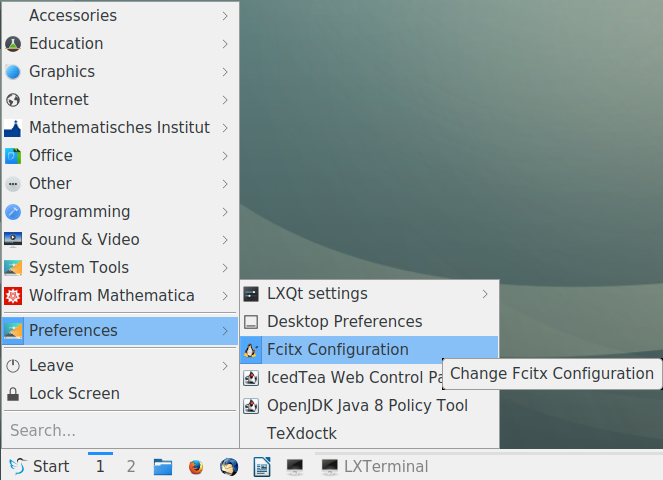
Task: Click the red Wolfram Mathematica icon
Action: tap(13, 296)
